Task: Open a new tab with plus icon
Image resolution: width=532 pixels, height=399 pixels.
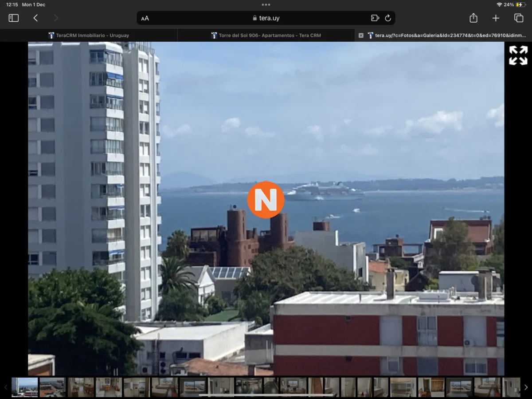Action: tap(496, 18)
